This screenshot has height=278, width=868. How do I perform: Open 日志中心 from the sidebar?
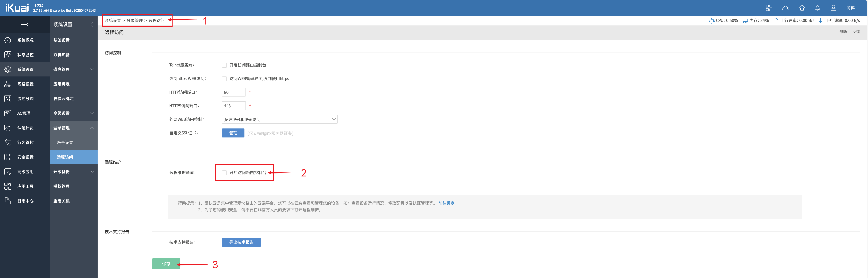coord(25,201)
